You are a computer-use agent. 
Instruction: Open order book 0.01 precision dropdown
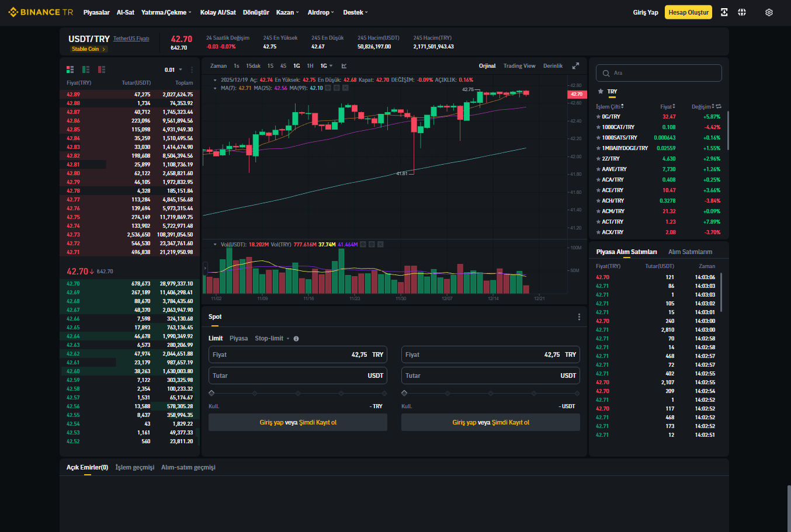tap(174, 70)
